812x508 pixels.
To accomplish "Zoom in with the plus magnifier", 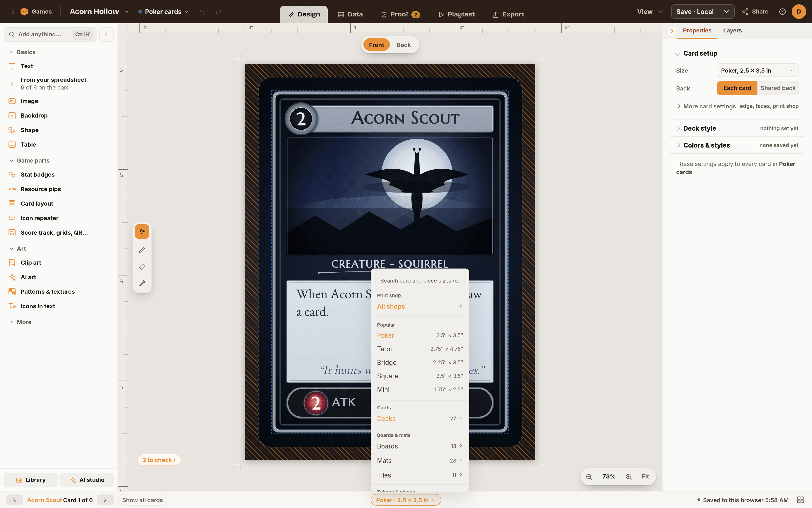I will pos(629,477).
